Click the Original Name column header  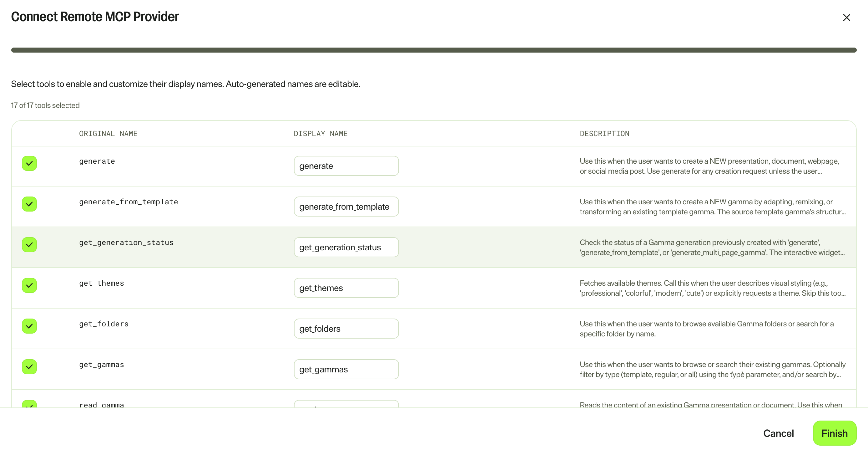(x=108, y=134)
